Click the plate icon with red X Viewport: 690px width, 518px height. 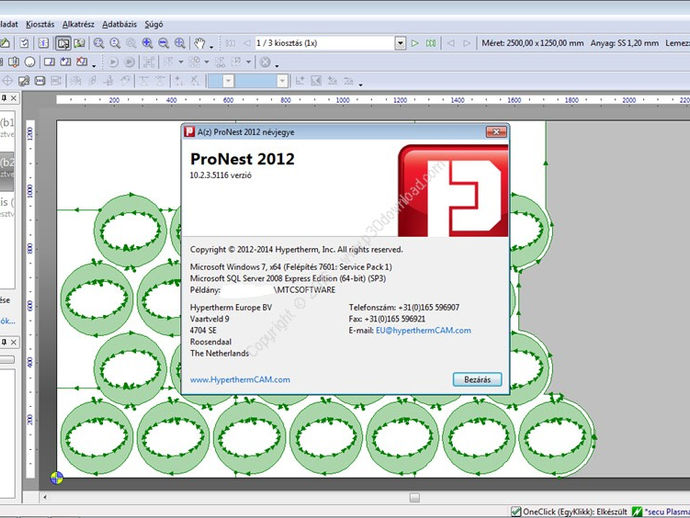pyautogui.click(x=82, y=62)
